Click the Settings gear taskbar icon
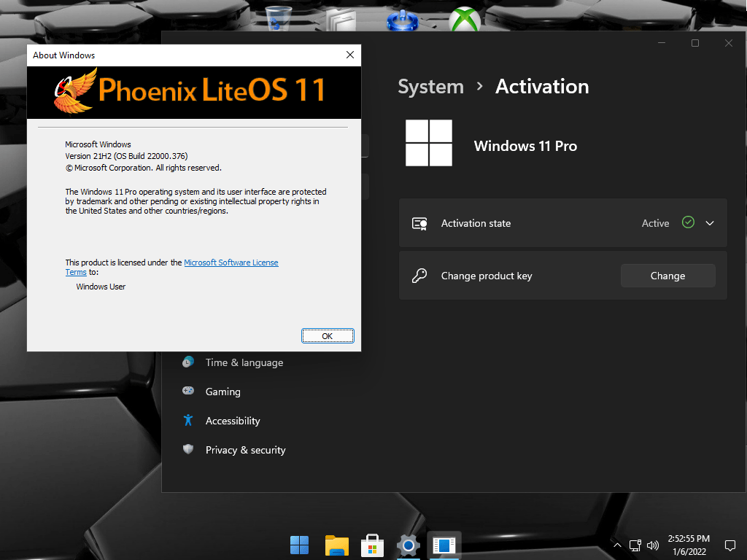The width and height of the screenshot is (747, 560). pyautogui.click(x=408, y=545)
